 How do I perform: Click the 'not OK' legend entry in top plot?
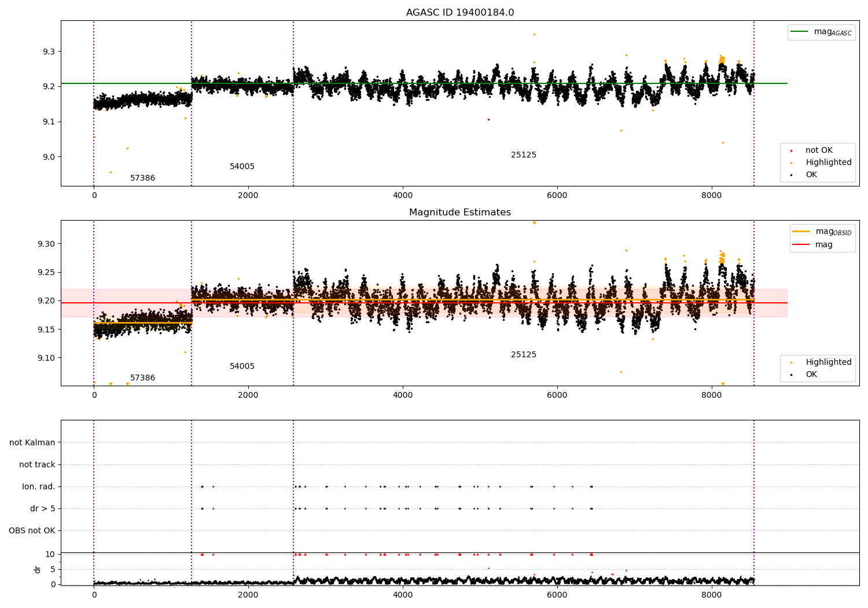point(819,151)
